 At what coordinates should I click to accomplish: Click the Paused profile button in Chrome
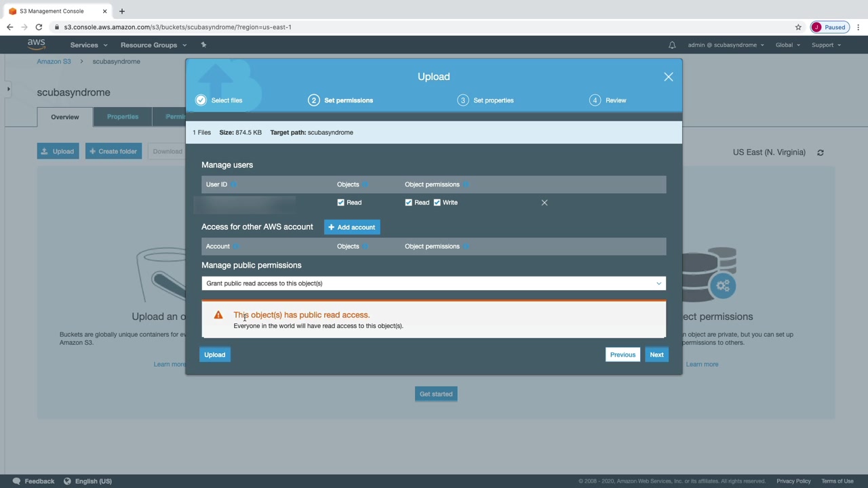[x=829, y=27]
